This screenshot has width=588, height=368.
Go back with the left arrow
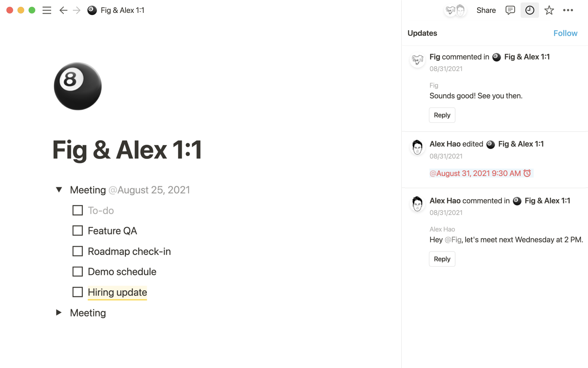click(x=63, y=10)
